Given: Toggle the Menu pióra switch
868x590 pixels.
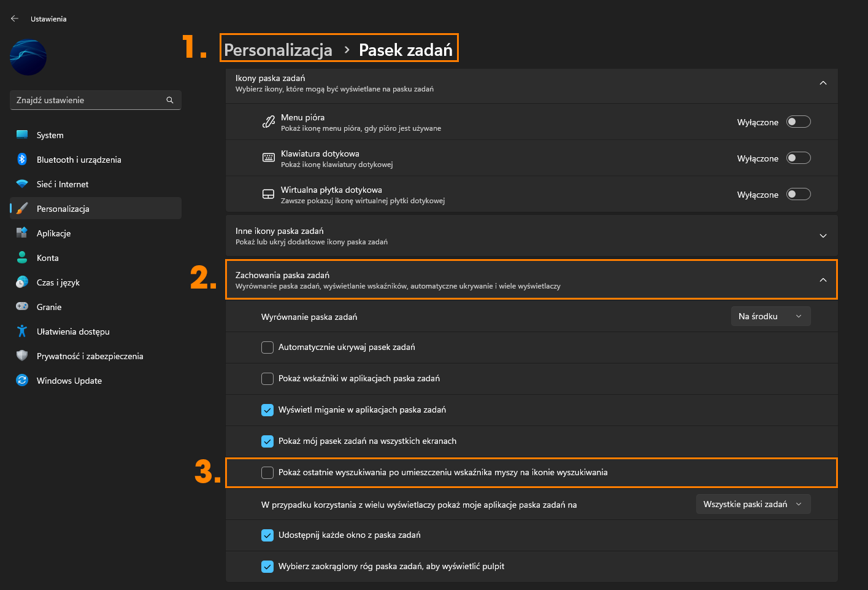Looking at the screenshot, I should [x=799, y=122].
